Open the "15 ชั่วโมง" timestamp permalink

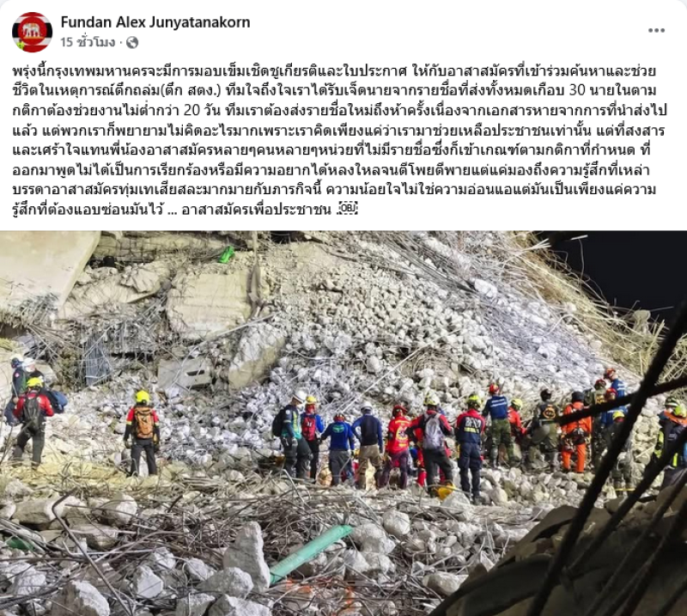[x=88, y=42]
